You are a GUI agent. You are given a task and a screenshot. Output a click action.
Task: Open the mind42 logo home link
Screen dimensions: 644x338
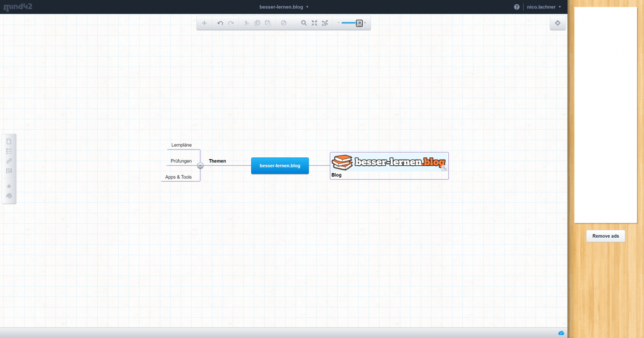(18, 7)
